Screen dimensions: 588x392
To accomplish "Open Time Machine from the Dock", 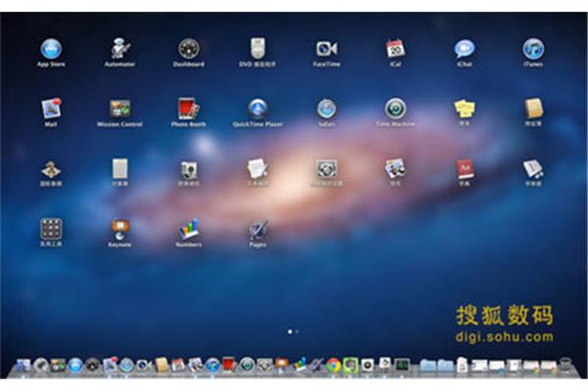I will [247, 365].
